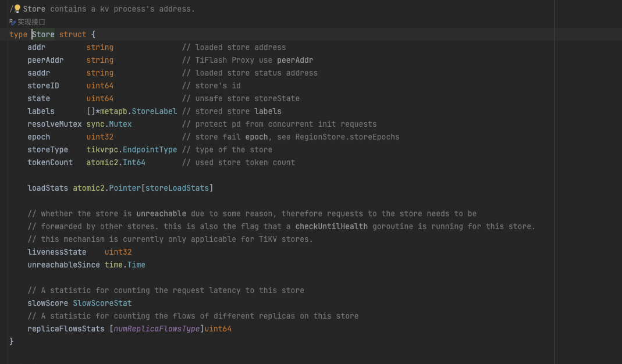Click the time.Time type of unreachableSince
Viewport: 622px width, 364px height.
pyautogui.click(x=125, y=265)
